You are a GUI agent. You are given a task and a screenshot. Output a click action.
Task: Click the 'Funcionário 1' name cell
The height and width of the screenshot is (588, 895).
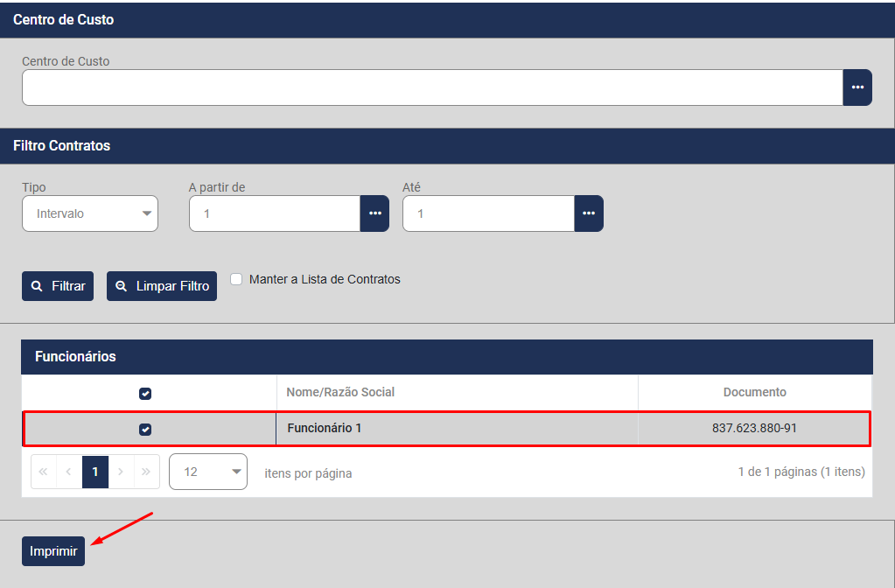pyautogui.click(x=458, y=428)
